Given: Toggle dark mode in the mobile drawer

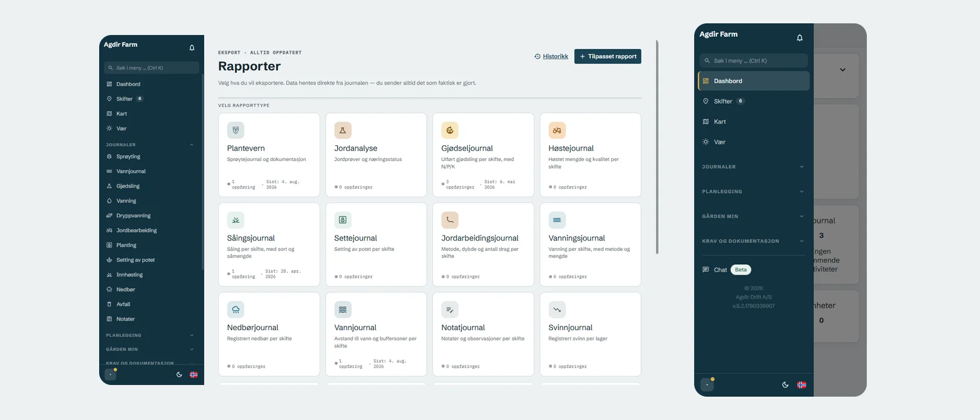Looking at the screenshot, I should [785, 385].
